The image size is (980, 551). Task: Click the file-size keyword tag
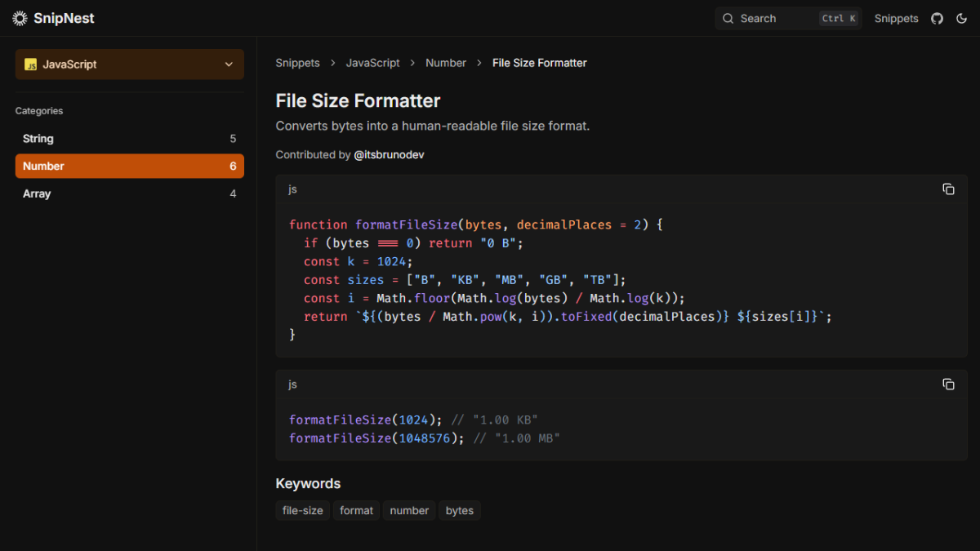click(303, 510)
